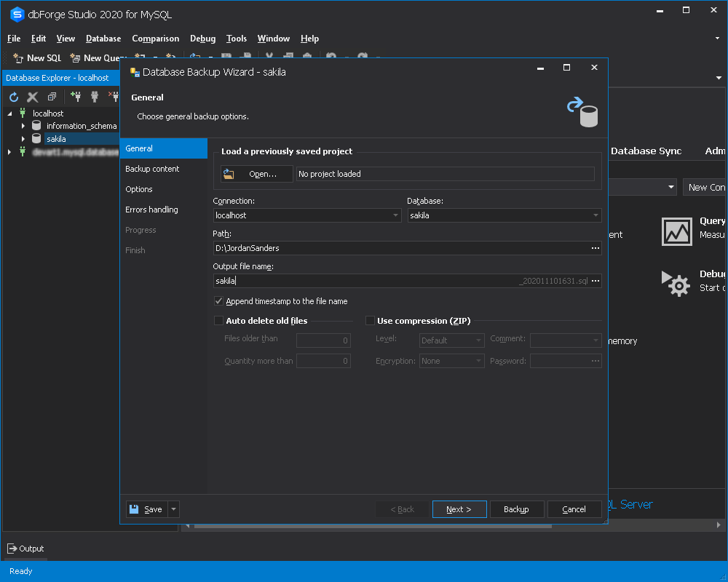Click the delete X icon in Database Explorer

coord(33,97)
